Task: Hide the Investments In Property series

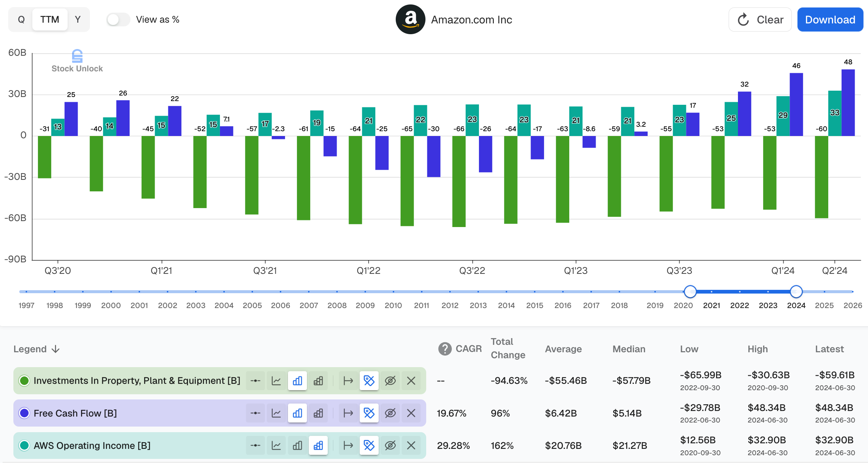Action: [x=390, y=381]
